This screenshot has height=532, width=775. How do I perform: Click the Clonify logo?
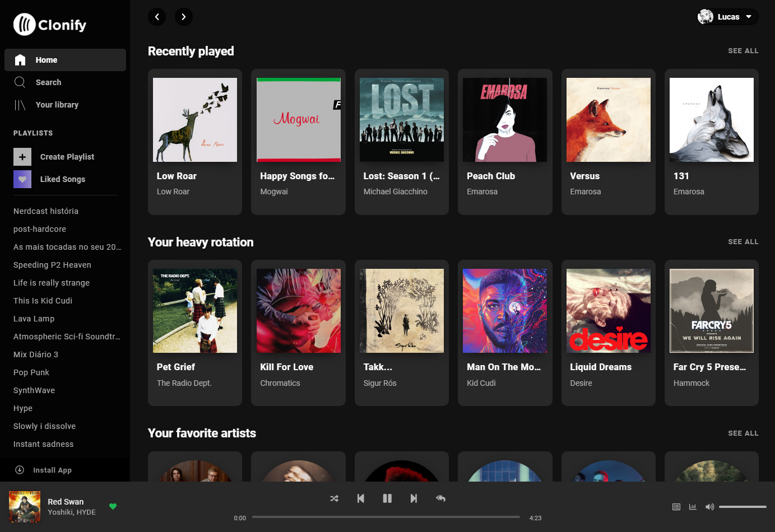coord(50,25)
